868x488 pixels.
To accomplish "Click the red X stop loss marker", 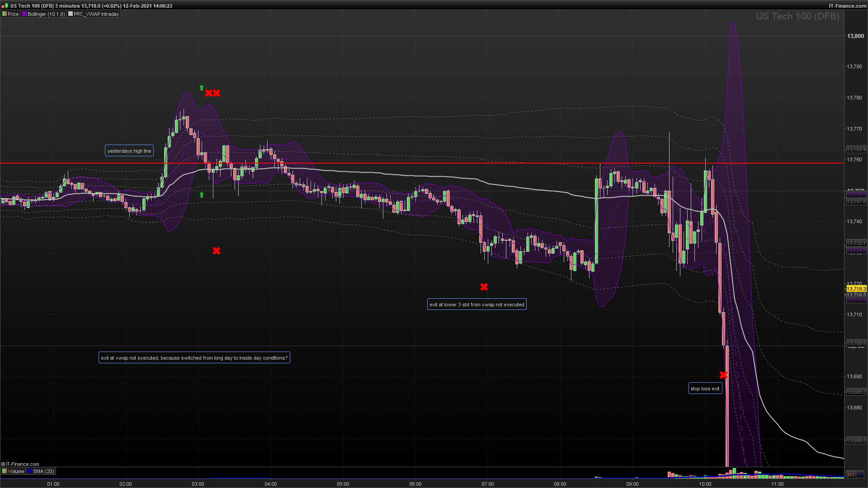I will pos(723,375).
